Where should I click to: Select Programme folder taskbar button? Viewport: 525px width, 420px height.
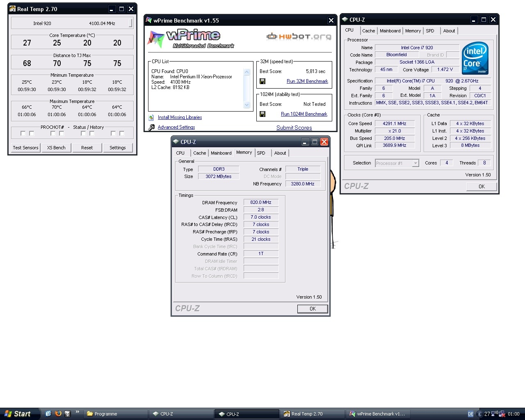pos(115,414)
